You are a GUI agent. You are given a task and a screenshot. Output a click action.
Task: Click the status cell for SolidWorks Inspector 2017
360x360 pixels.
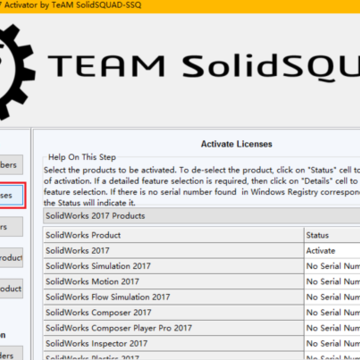[x=332, y=344]
